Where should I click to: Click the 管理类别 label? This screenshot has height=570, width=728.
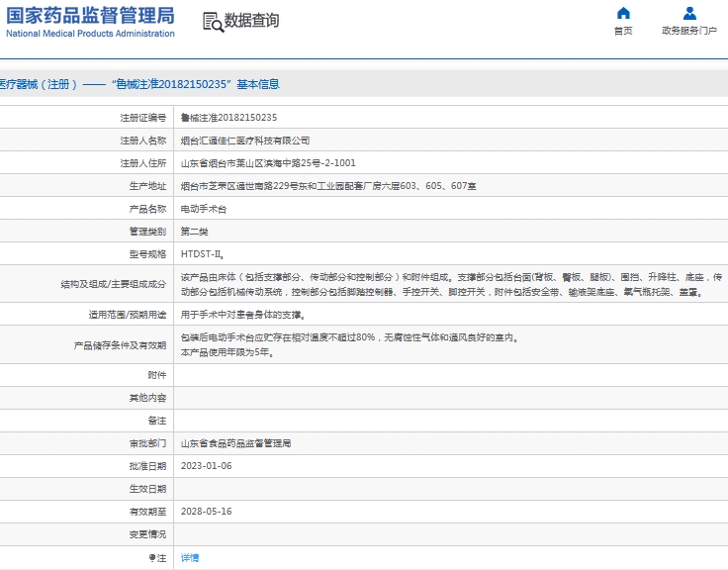pos(147,232)
